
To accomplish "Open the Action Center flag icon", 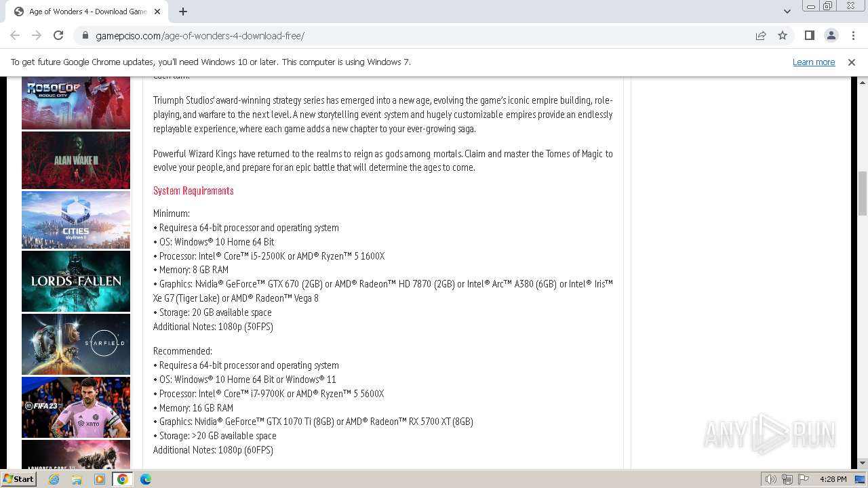I will [x=804, y=479].
